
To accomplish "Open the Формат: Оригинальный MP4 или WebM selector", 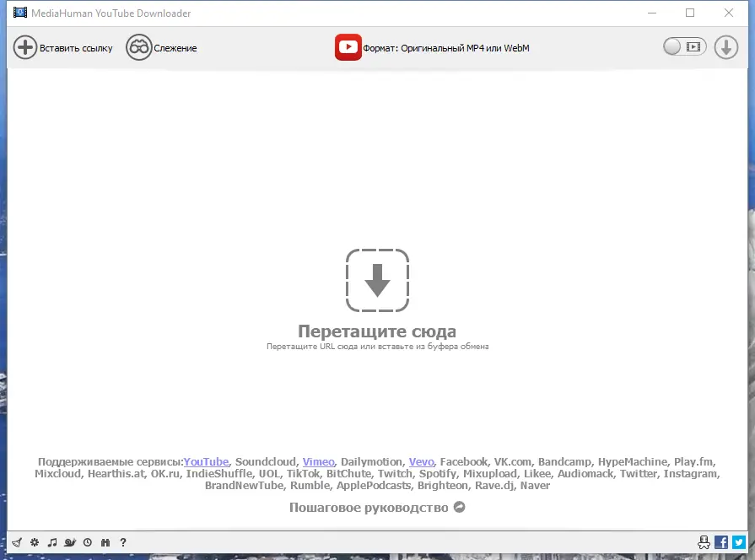I will tap(433, 48).
